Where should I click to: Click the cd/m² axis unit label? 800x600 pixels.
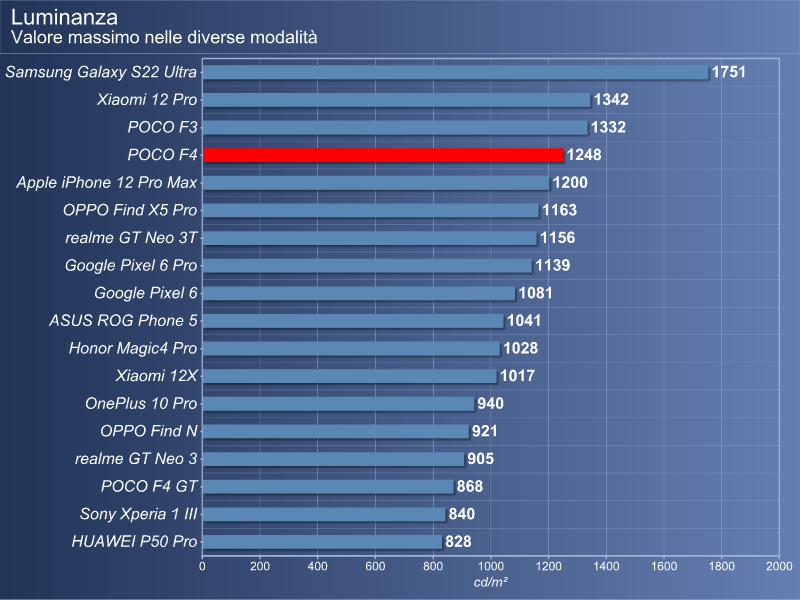[490, 582]
